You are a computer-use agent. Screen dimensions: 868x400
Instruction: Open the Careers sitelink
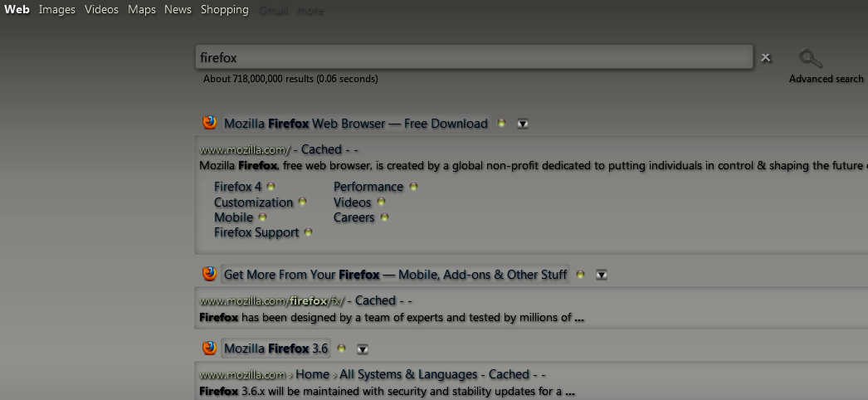354,217
